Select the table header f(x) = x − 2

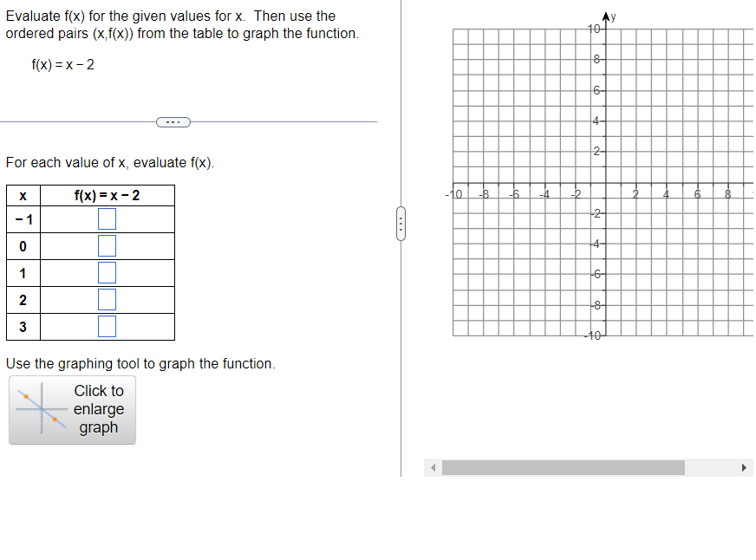pyautogui.click(x=106, y=194)
